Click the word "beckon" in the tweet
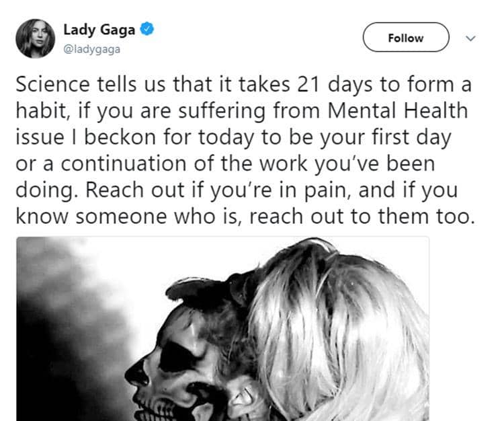Image resolution: width=504 pixels, height=421 pixels. point(120,137)
